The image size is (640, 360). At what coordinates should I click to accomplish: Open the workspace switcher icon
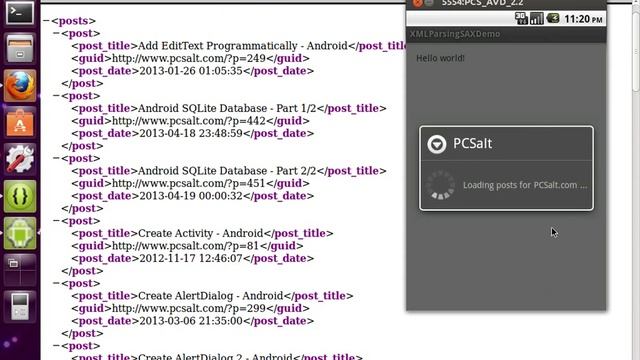pyautogui.click(x=20, y=270)
